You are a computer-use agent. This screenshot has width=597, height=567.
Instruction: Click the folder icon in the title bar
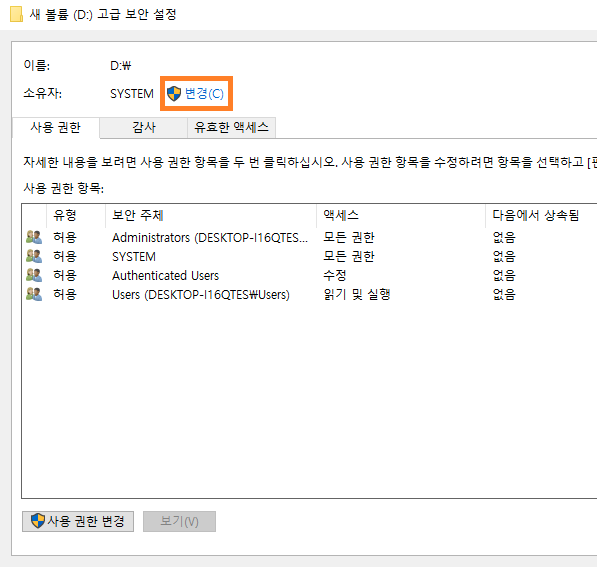pos(16,15)
